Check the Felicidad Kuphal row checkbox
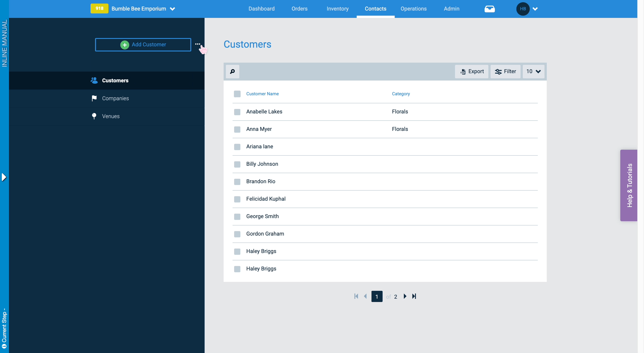The height and width of the screenshot is (353, 644). tap(237, 199)
